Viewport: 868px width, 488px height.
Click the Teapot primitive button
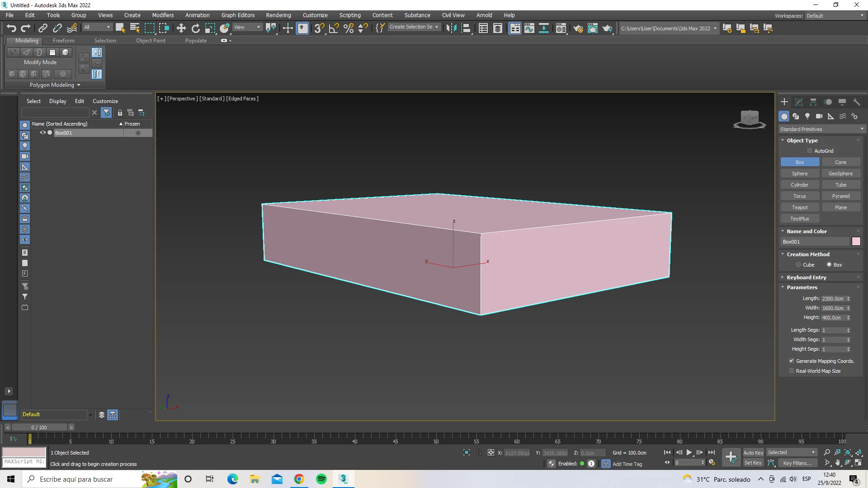799,207
